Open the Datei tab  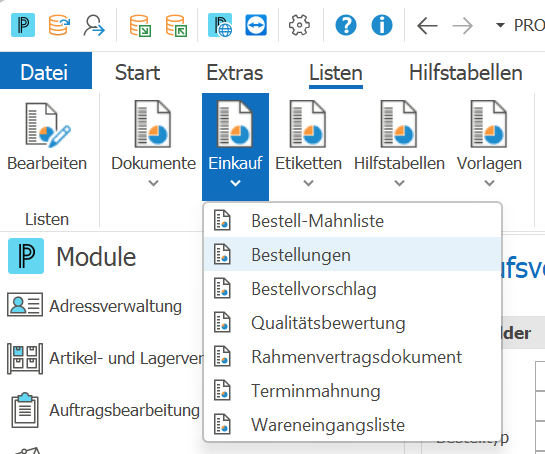pos(46,71)
